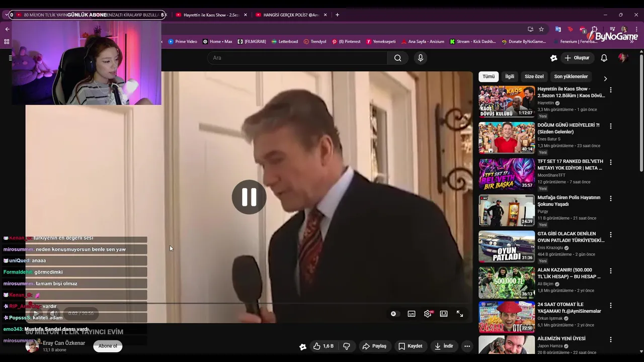Click the sparkle icon left of like button
The height and width of the screenshot is (362, 644).
(302, 346)
